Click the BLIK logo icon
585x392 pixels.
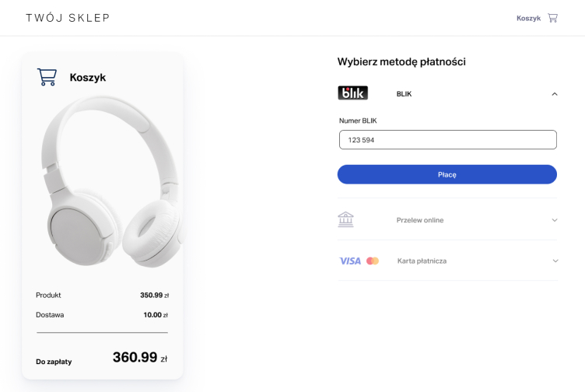point(353,93)
